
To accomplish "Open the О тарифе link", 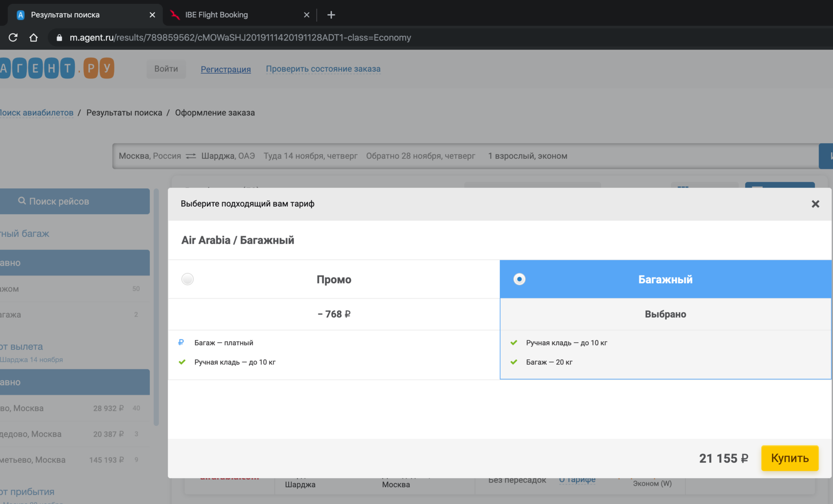I will coord(577,480).
